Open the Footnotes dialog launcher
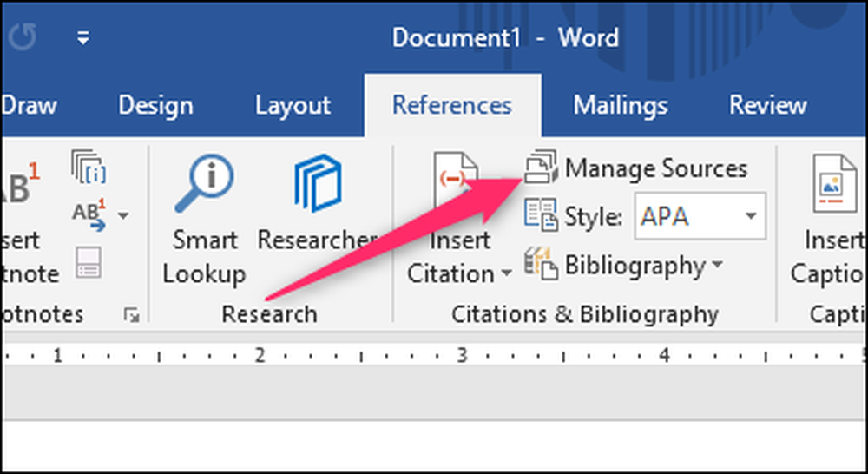Image resolution: width=868 pixels, height=474 pixels. [132, 316]
